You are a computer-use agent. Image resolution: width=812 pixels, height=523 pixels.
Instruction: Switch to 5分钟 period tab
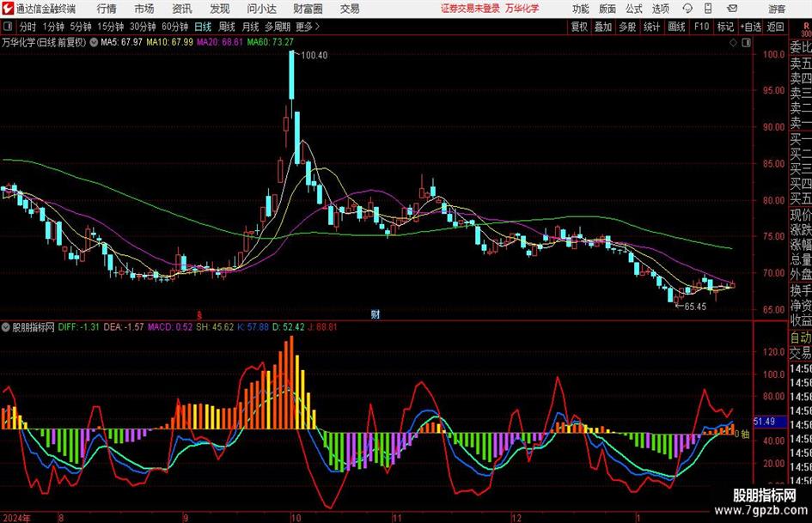(81, 27)
